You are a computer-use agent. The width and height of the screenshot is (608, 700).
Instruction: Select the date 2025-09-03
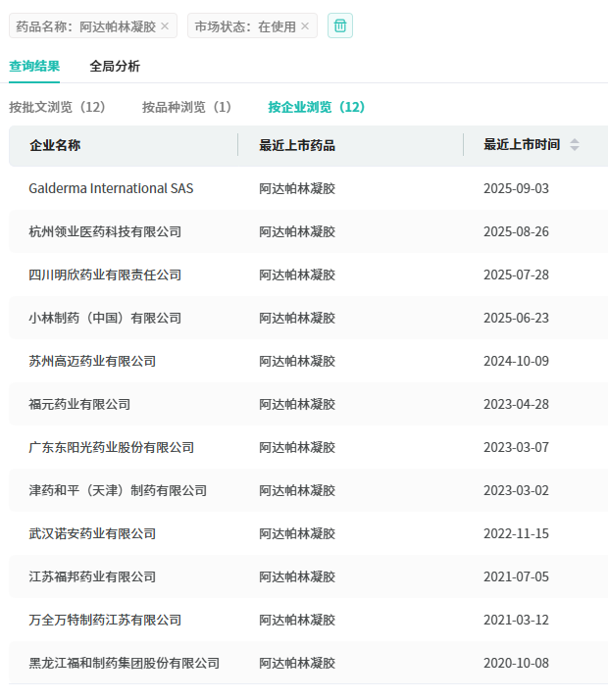point(517,188)
